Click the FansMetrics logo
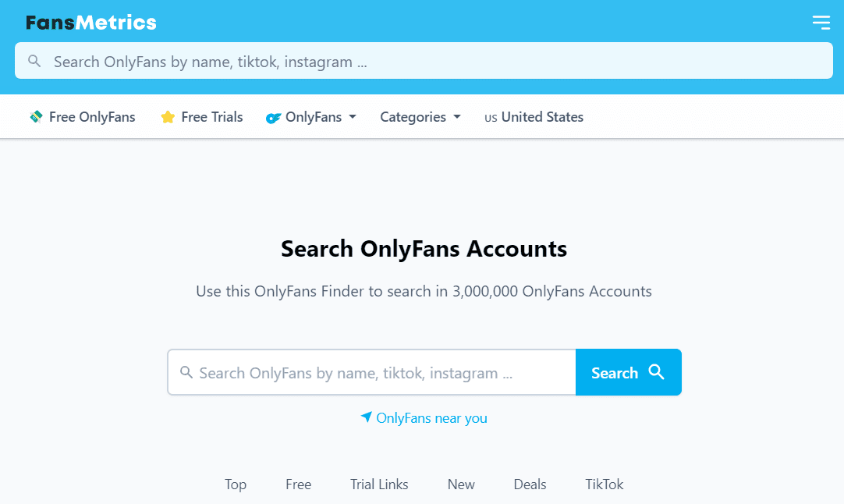 tap(91, 23)
